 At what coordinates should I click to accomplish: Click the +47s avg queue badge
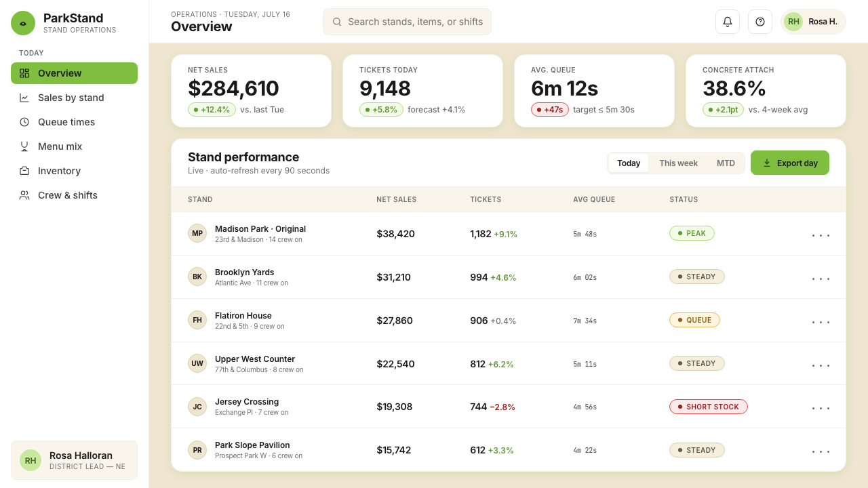click(550, 109)
